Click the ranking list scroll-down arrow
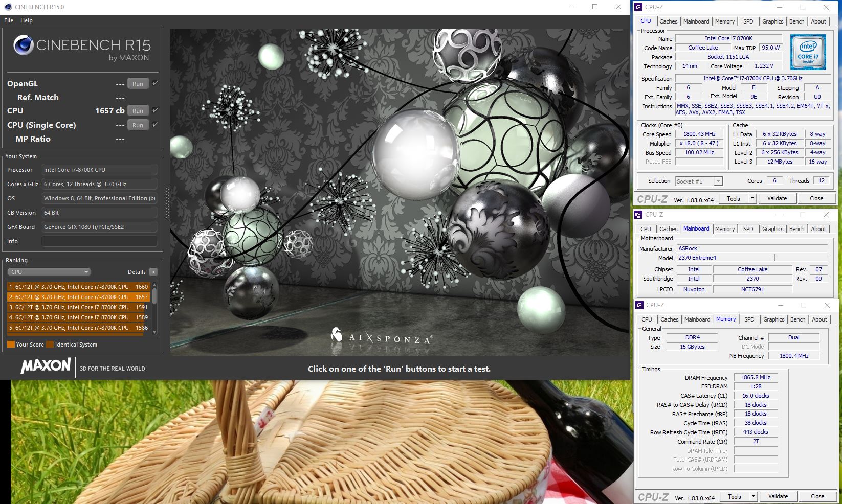Screen dimensions: 842x504 (154, 332)
